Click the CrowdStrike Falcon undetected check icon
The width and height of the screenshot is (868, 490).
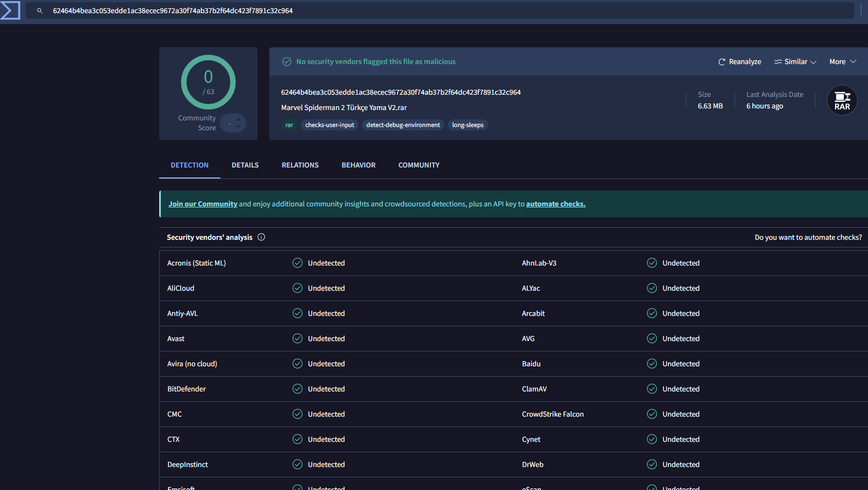pyautogui.click(x=652, y=414)
